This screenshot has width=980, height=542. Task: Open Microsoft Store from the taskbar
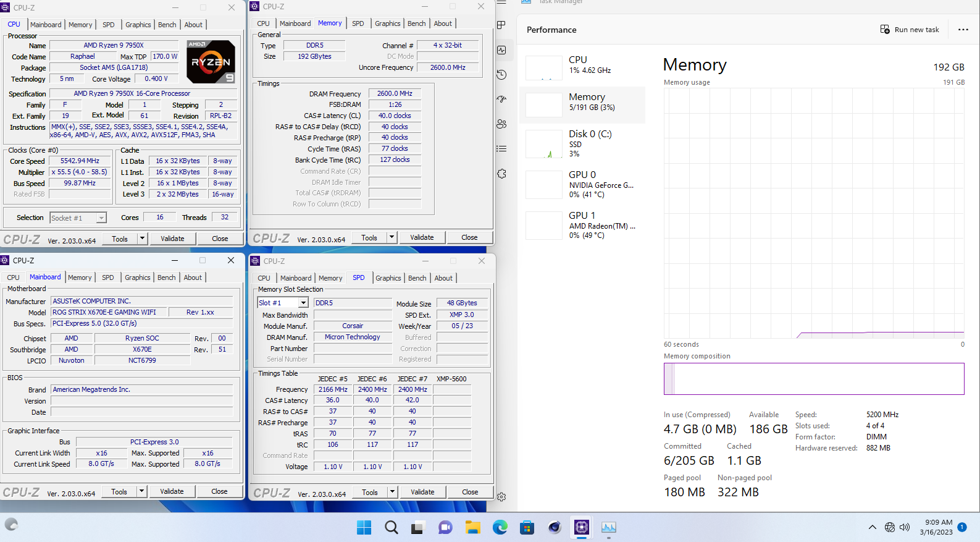pos(527,527)
